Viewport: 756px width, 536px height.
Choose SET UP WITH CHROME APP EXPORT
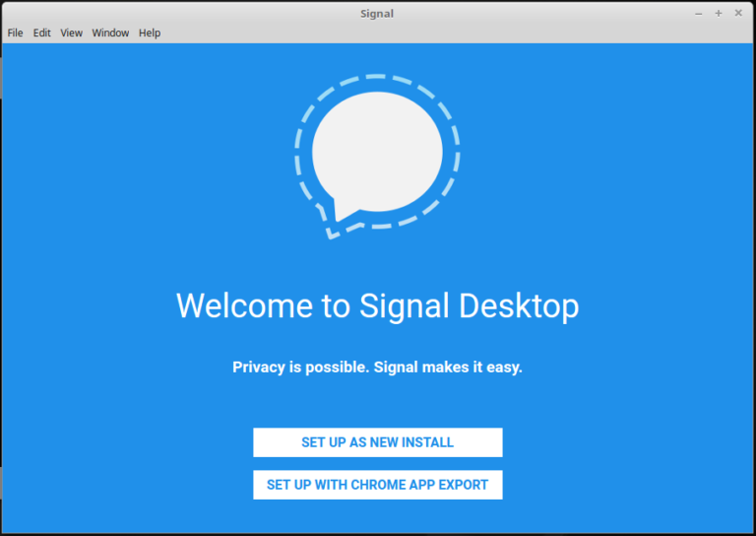click(x=378, y=485)
